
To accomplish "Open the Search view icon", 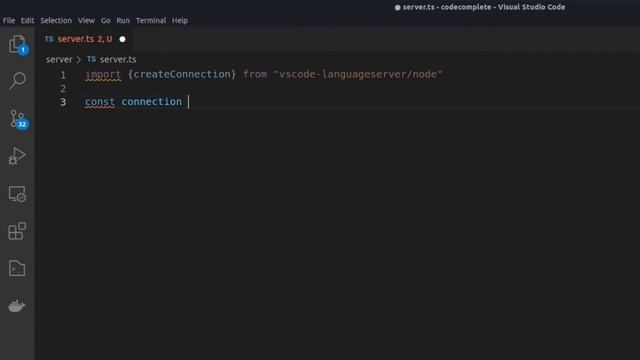I will 17,81.
